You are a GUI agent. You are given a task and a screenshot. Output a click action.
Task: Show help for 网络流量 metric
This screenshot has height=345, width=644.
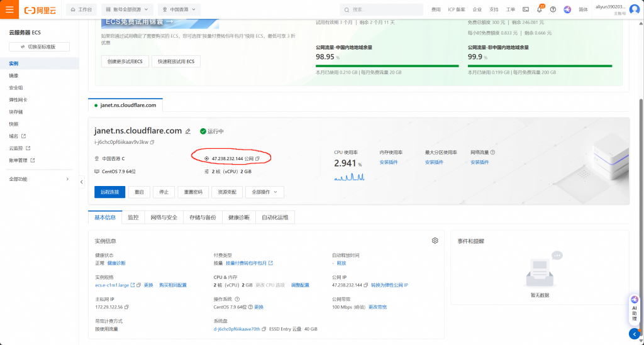coord(492,152)
